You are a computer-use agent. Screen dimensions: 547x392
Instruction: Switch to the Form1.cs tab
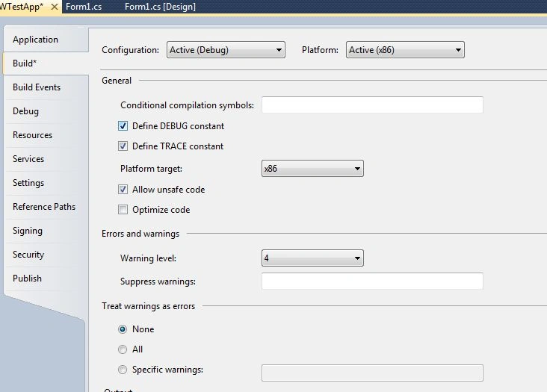point(84,7)
